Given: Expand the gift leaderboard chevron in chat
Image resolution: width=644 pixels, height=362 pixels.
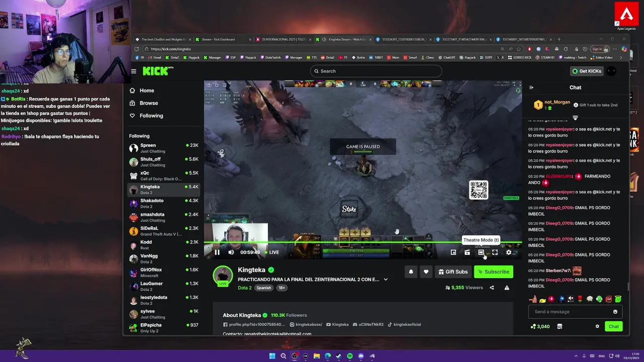Looking at the screenshot, I should click(575, 118).
